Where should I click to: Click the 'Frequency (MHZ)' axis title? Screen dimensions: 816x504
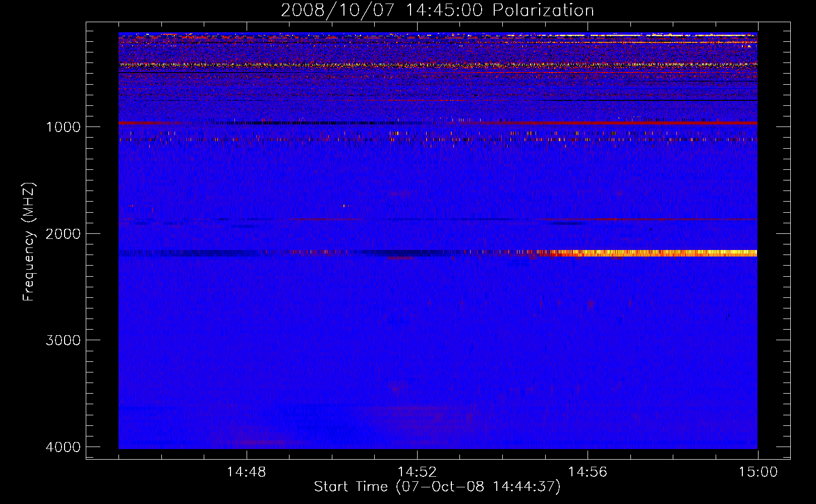tap(29, 242)
